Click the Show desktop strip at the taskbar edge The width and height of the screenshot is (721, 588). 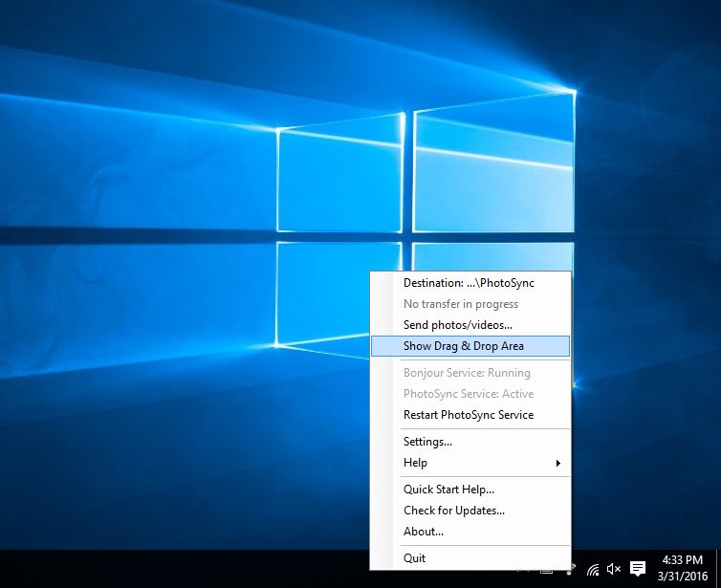tap(718, 569)
